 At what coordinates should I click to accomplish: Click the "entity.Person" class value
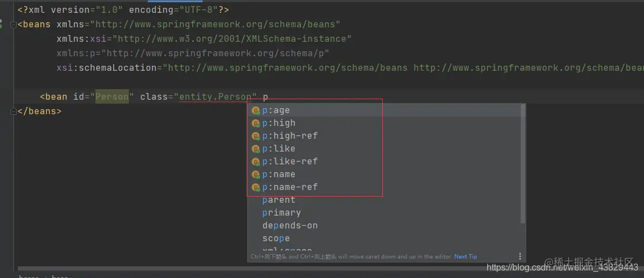point(215,97)
